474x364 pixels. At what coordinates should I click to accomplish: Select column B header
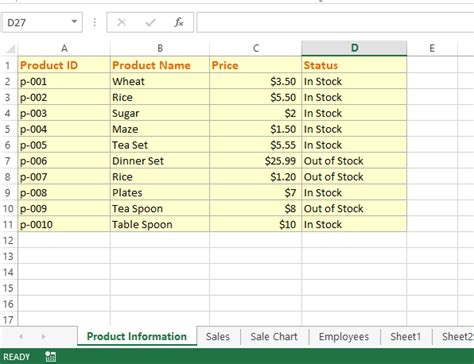[x=160, y=48]
